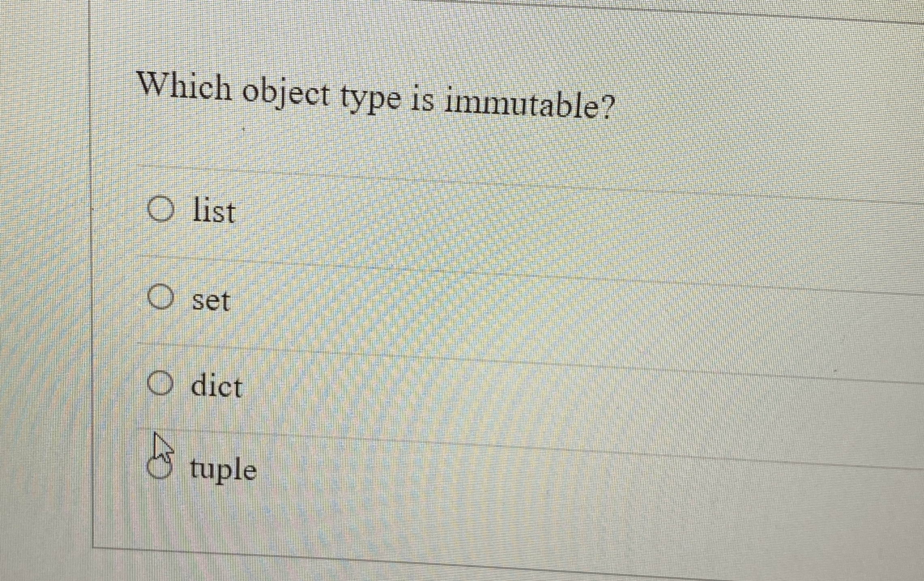Click the word dict label

pos(217,385)
